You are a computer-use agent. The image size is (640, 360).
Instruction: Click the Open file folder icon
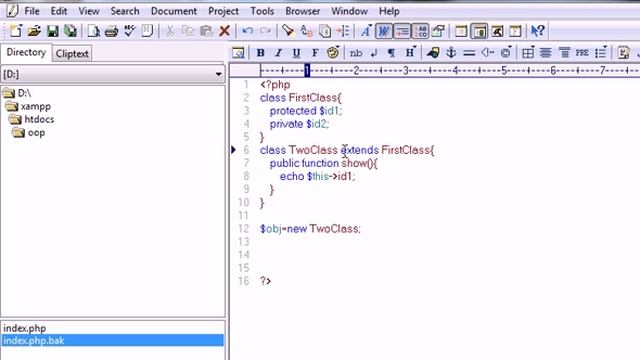click(34, 31)
